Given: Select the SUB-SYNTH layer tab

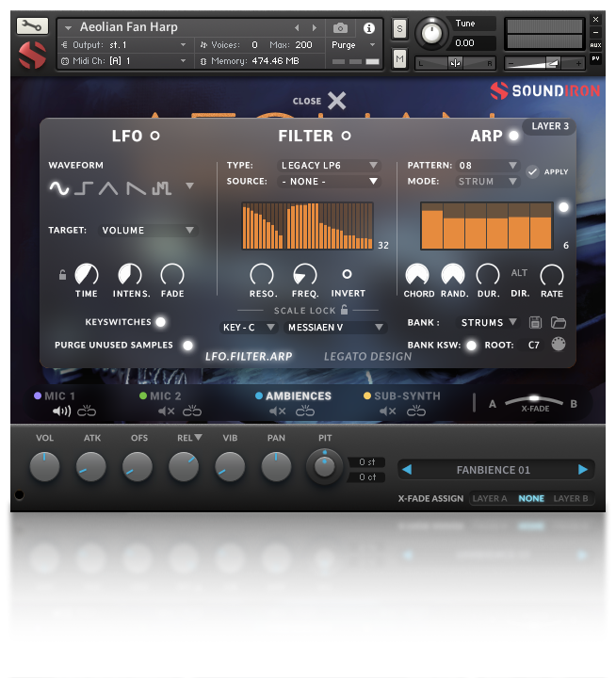Looking at the screenshot, I should [406, 396].
